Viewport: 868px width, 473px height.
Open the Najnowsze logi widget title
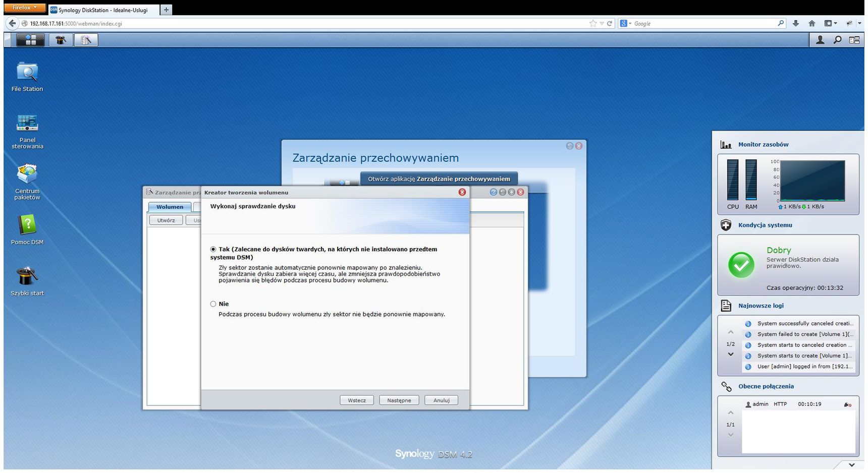tap(761, 306)
